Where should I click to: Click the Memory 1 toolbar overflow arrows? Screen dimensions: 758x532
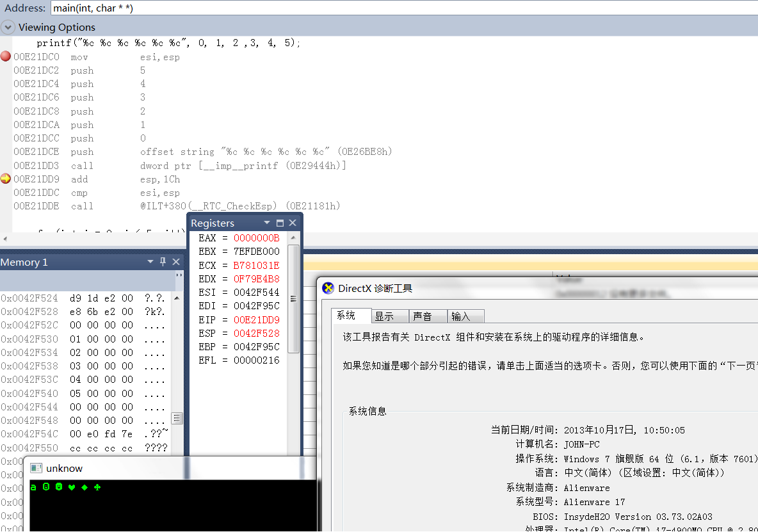click(179, 275)
